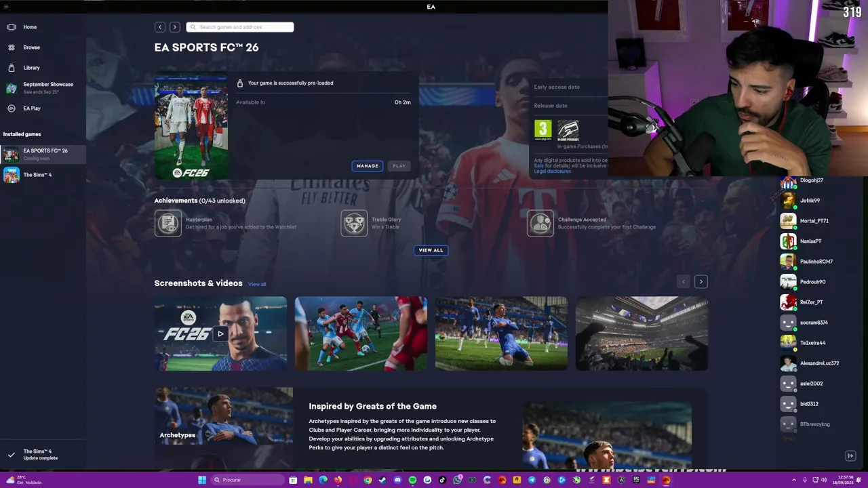868x488 pixels.
Task: Select friend socram8374
Action: [814, 323]
